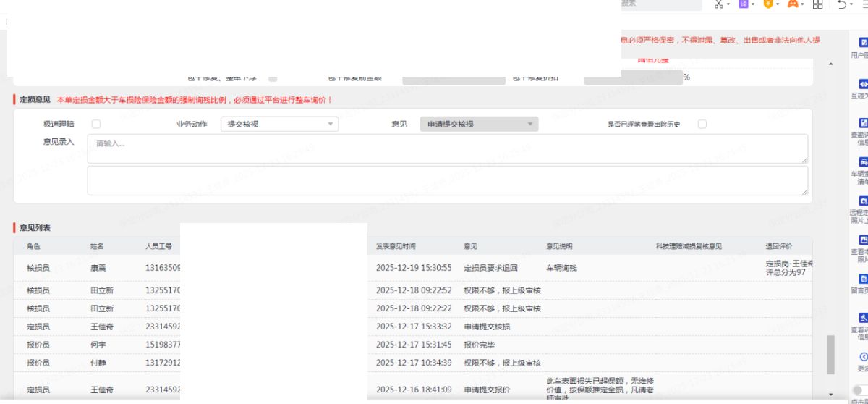The image size is (868, 404).
Task: Check the 是否已逐笔查看出险历史 checkbox
Action: 702,124
